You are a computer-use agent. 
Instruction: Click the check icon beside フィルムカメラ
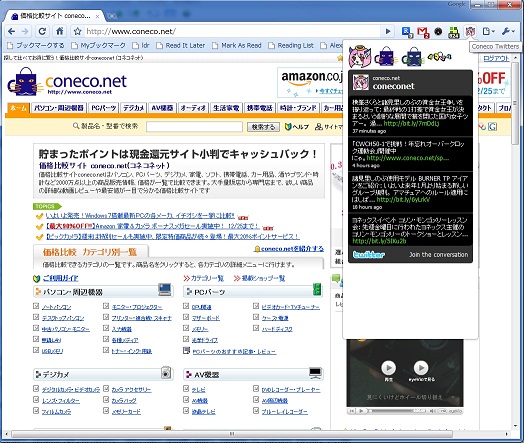(x=36, y=410)
